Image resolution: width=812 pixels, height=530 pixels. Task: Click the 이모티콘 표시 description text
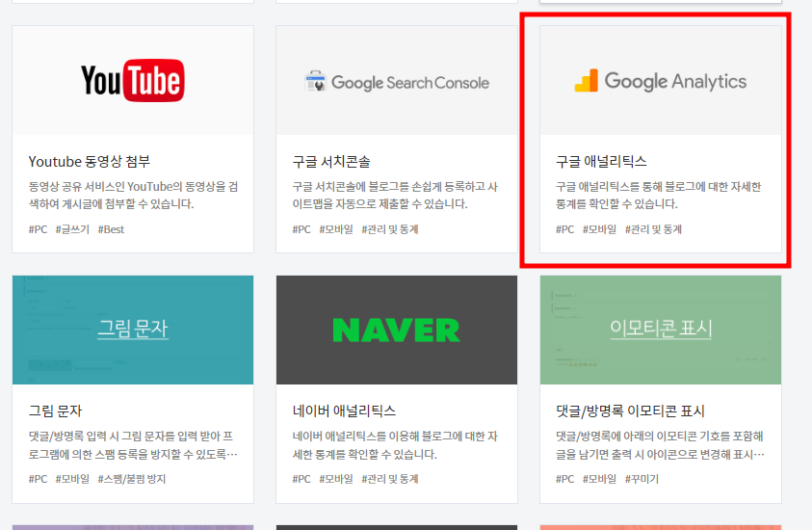(660, 445)
